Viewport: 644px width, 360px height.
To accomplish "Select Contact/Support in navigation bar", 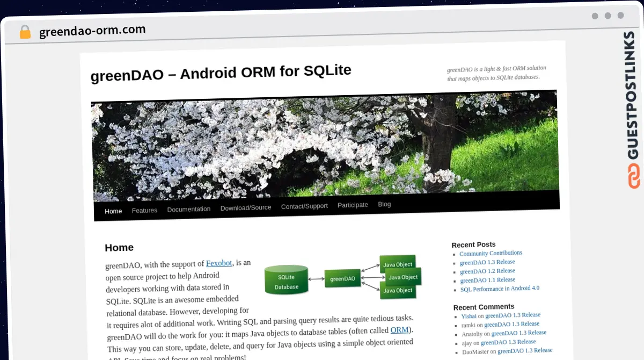I will click(304, 206).
